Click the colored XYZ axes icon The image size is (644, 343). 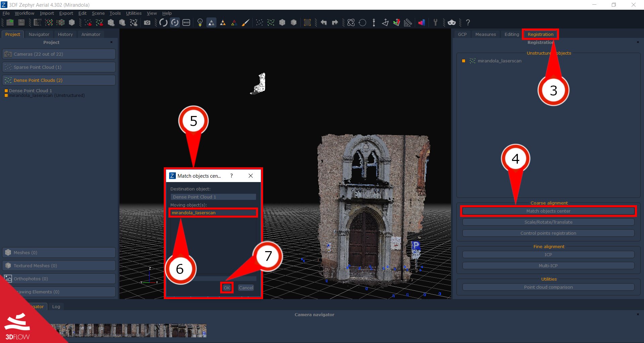point(397,22)
